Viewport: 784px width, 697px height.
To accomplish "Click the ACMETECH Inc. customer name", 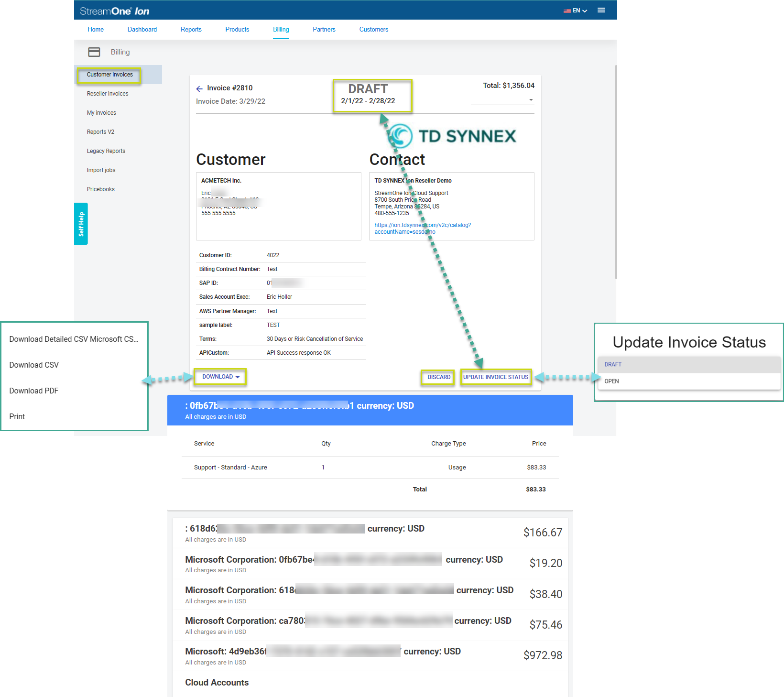I will (221, 181).
